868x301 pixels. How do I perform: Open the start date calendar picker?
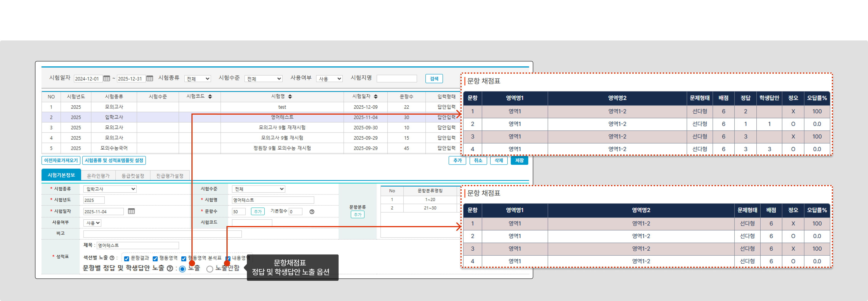pos(106,79)
